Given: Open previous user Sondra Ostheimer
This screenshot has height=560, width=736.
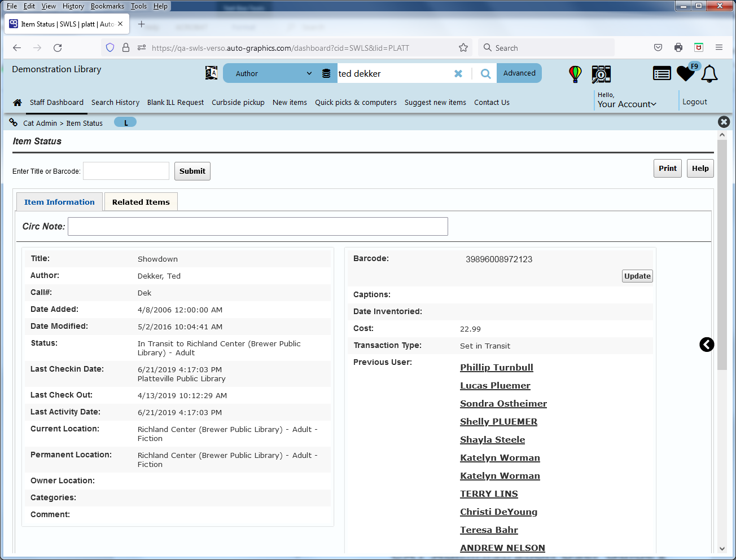Looking at the screenshot, I should [503, 404].
